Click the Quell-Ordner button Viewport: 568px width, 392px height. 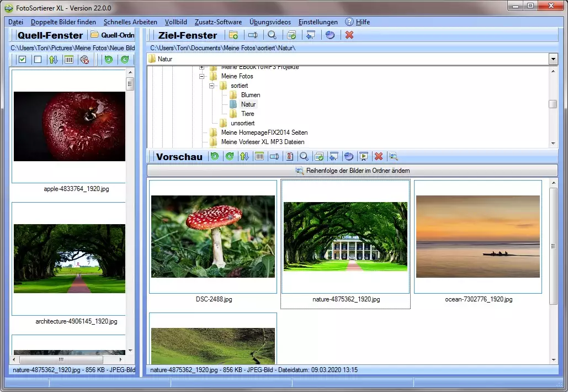click(x=113, y=35)
